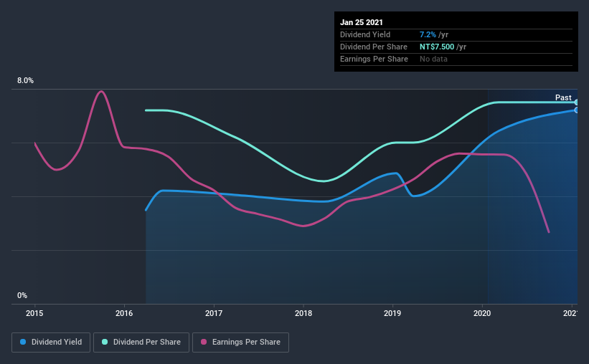Toggle the Earnings Per Share legend button
This screenshot has height=364, width=589.
click(x=240, y=343)
